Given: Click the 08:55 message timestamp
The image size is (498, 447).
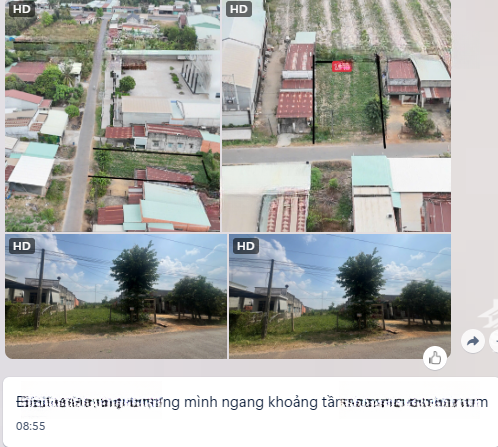Looking at the screenshot, I should 30,426.
